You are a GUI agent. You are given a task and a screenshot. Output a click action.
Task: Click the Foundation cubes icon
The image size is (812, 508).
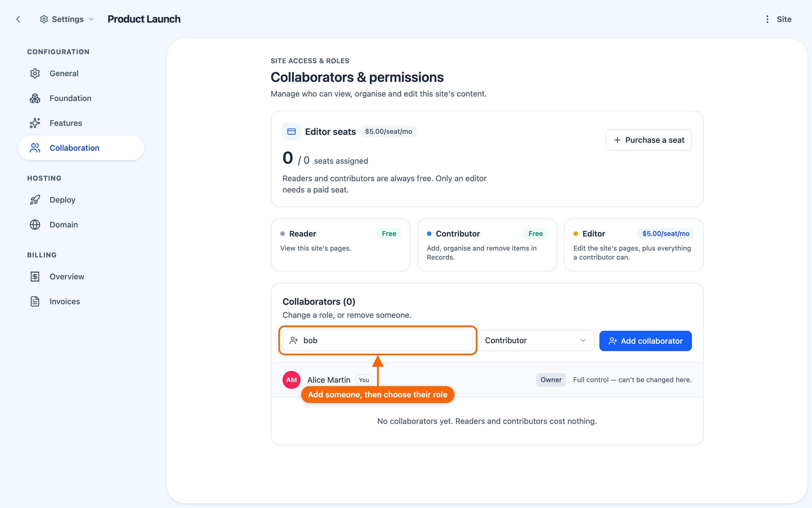pyautogui.click(x=35, y=98)
